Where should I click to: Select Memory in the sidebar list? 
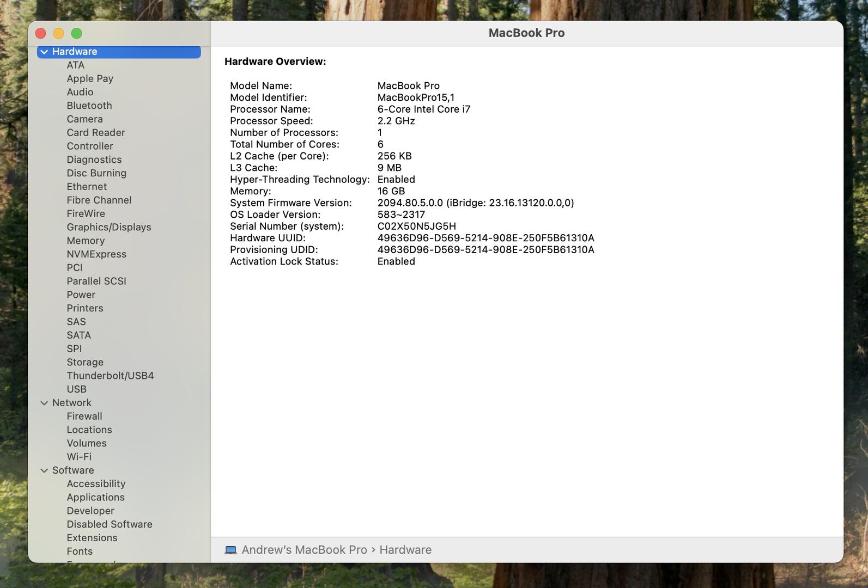click(x=86, y=241)
